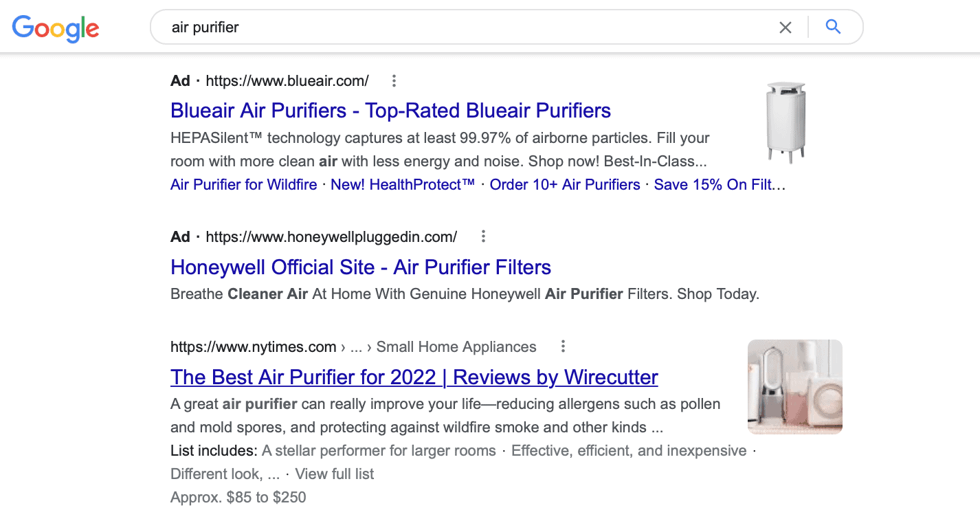The width and height of the screenshot is (980, 532).
Task: Click the https://www.nytimes.com breadcrumb URL
Action: tap(254, 347)
